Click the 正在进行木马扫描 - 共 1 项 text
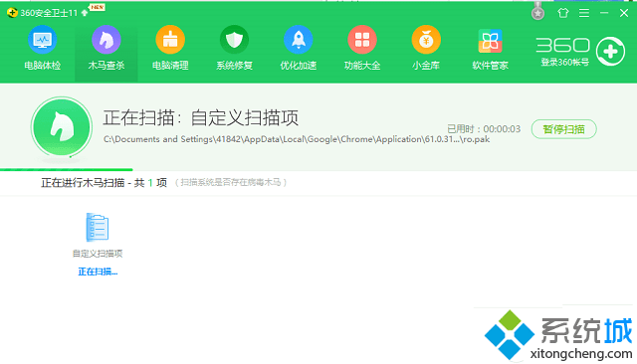Image resolution: width=637 pixels, height=364 pixels. point(104,183)
